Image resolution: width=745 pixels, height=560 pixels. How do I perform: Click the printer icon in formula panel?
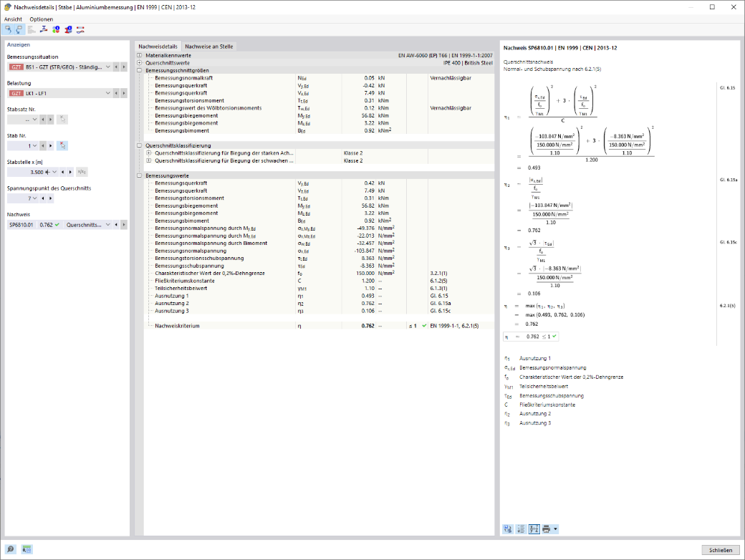click(x=547, y=529)
